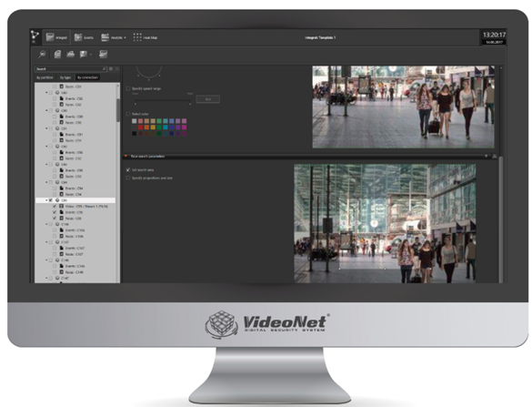Click the Test button beside speed range
The height and width of the screenshot is (407, 532).
pos(208,99)
